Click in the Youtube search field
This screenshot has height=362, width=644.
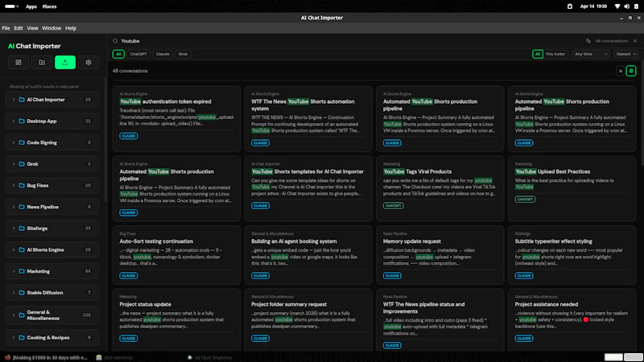[349, 41]
